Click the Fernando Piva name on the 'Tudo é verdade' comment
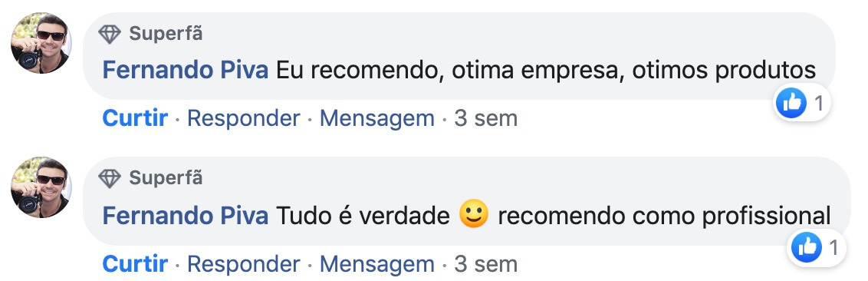Image resolution: width=868 pixels, height=281 pixels. coord(186,215)
